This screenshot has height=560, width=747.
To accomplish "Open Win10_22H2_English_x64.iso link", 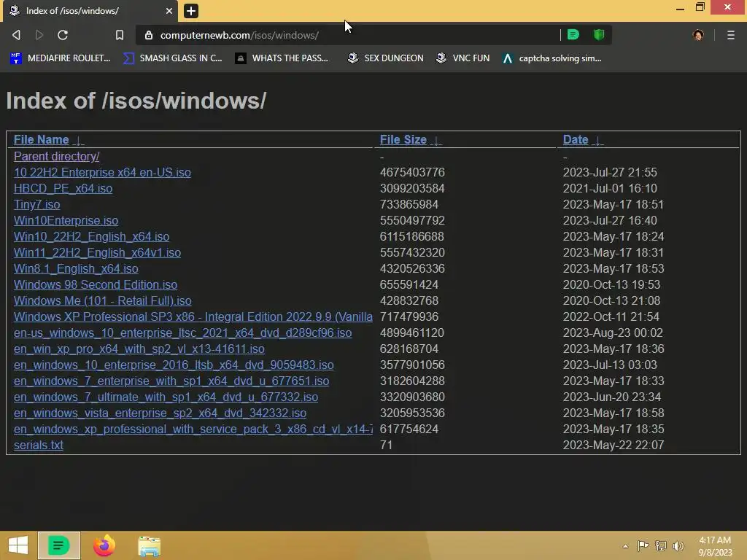I will (x=91, y=237).
